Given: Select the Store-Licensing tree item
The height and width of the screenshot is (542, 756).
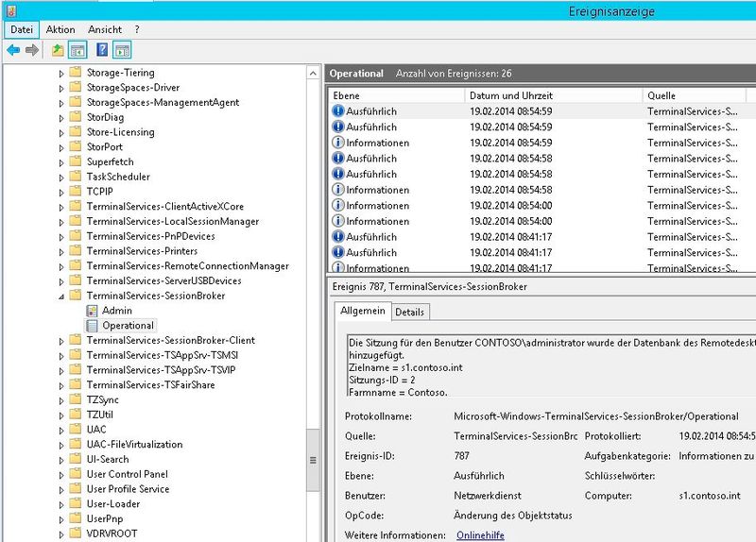Looking at the screenshot, I should coord(121,132).
